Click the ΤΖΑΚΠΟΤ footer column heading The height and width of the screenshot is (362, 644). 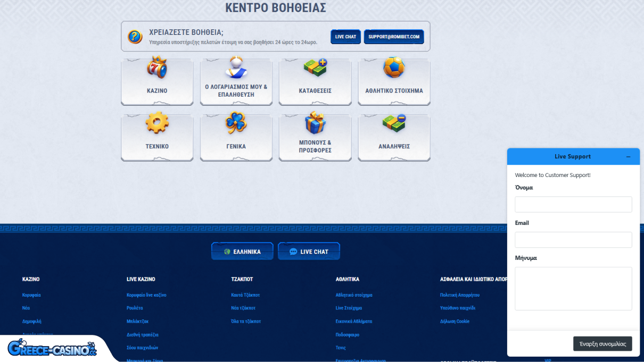click(242, 279)
